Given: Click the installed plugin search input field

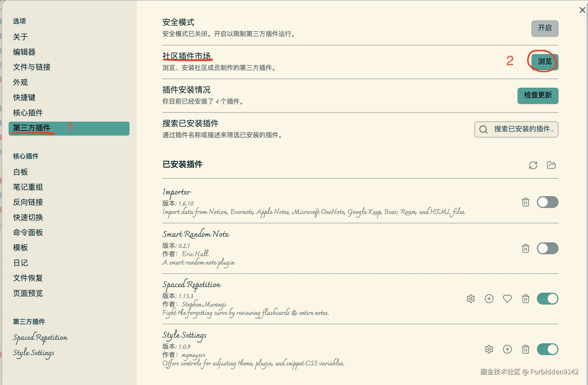Looking at the screenshot, I should tap(521, 129).
